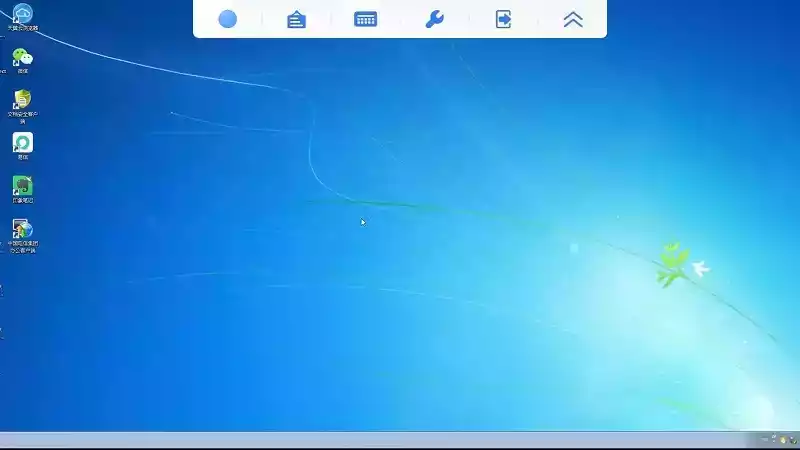
Task: Open the wrench settings tool
Action: coord(434,19)
